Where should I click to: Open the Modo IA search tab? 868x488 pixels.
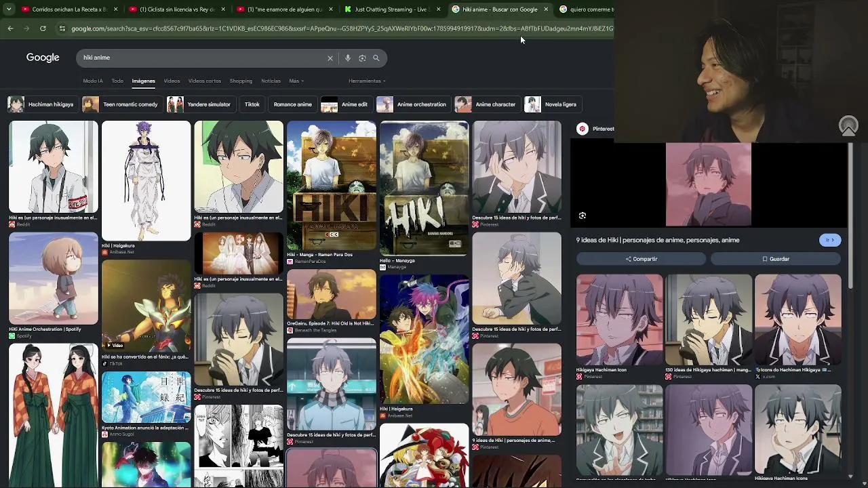tap(93, 81)
